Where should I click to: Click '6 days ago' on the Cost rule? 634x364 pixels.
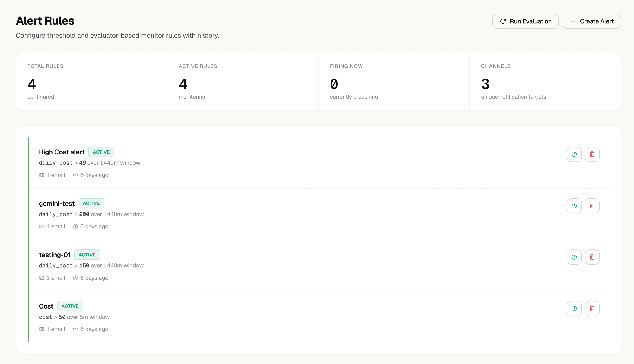pos(94,329)
